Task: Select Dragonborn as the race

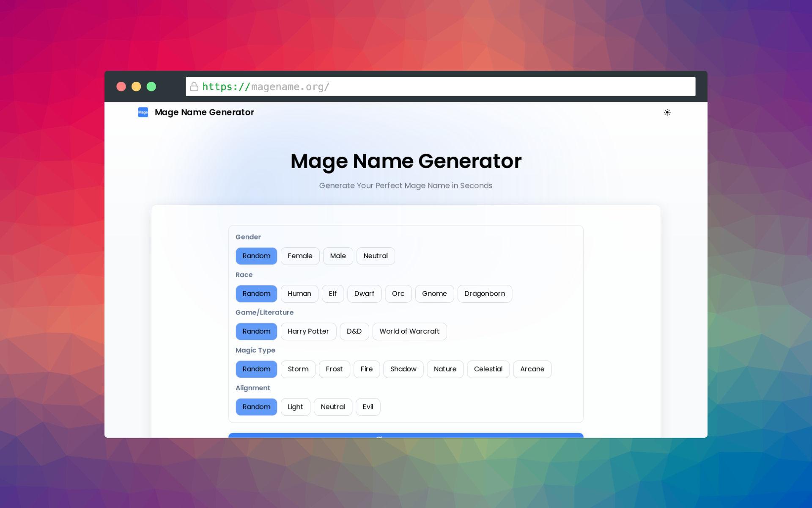Action: (484, 294)
